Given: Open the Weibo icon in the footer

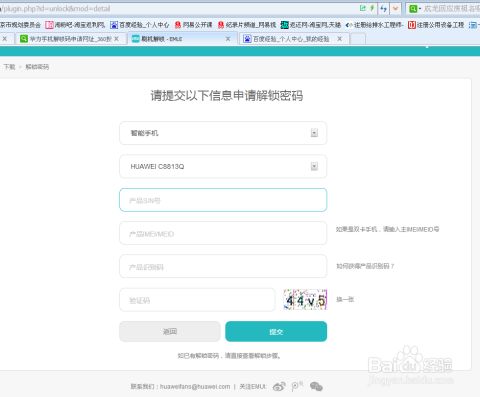Looking at the screenshot, I should tap(279, 386).
